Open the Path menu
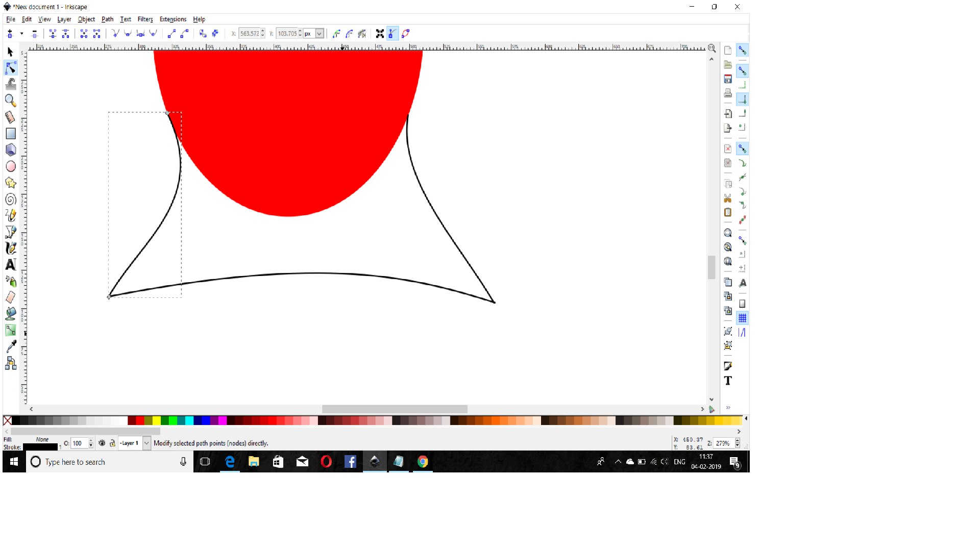The height and width of the screenshot is (551, 980). [107, 19]
